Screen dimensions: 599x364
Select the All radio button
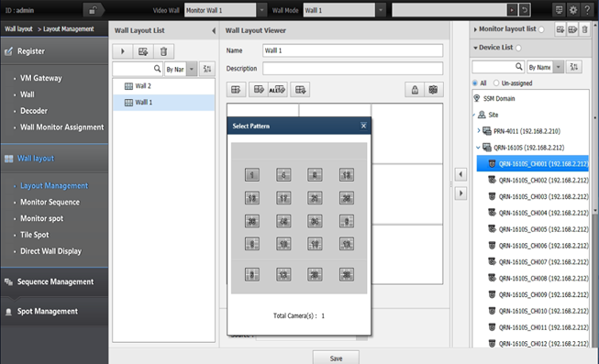475,83
